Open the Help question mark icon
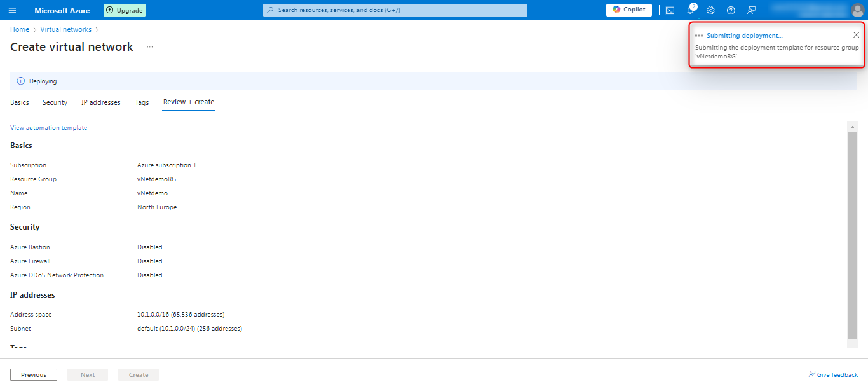The width and height of the screenshot is (868, 391). (731, 10)
